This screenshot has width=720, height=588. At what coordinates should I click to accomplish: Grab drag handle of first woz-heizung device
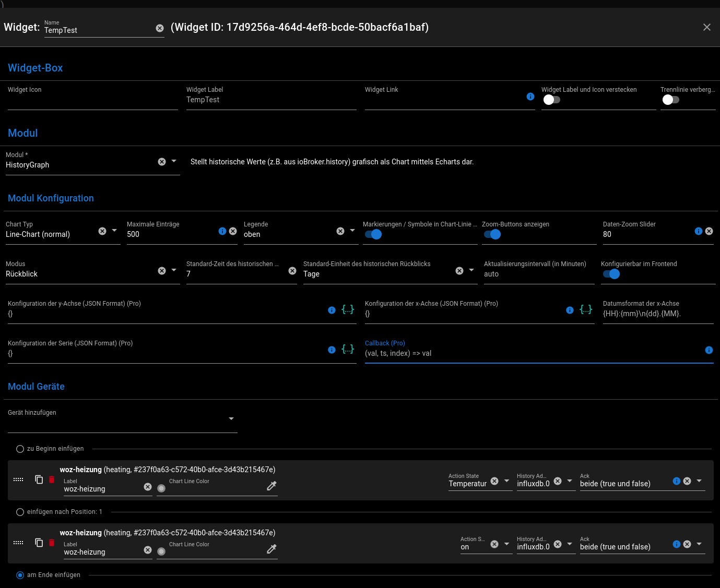click(x=18, y=479)
